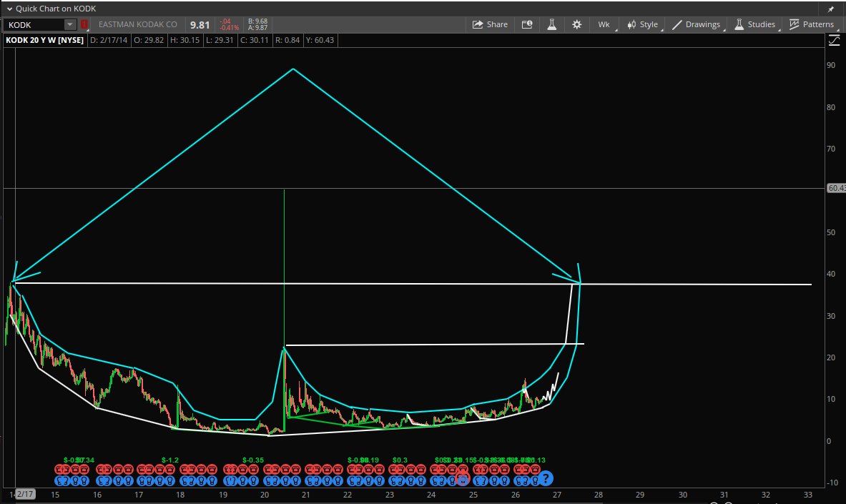This screenshot has width=846, height=504.
Task: Click year 33 on the time axis
Action: click(x=807, y=495)
